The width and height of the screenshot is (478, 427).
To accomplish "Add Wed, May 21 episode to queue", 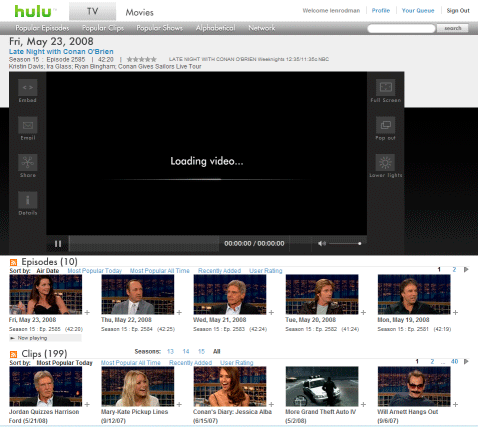I will tap(271, 313).
